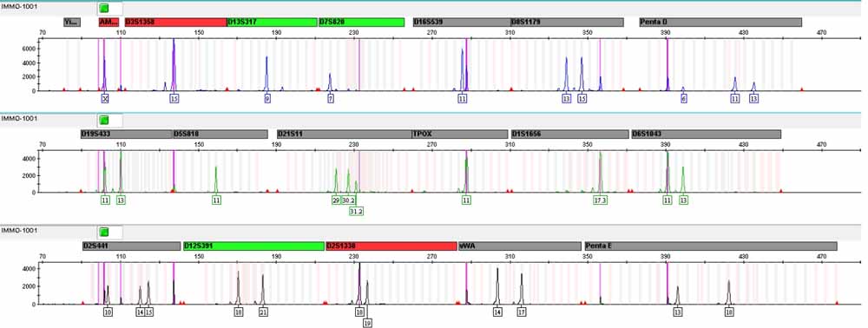
Task: Click allele label 15 under D2S441
Action: 149,312
